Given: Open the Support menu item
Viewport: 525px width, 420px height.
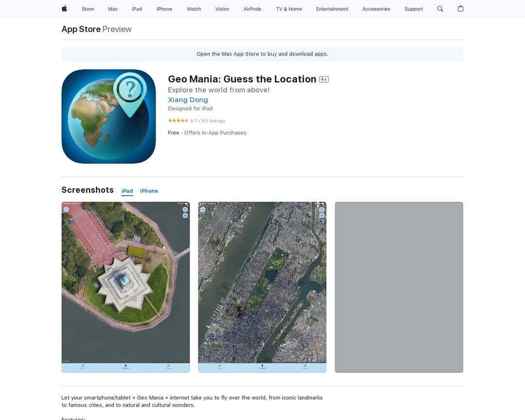Looking at the screenshot, I should 413,9.
